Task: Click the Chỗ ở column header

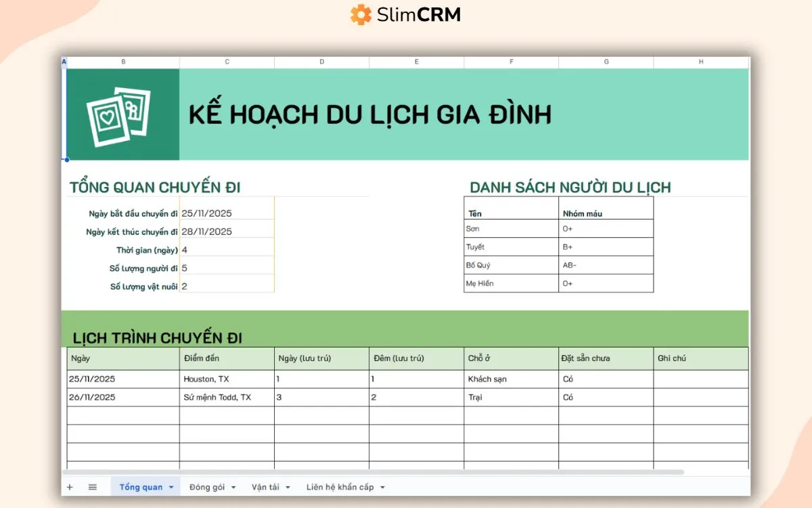Action: coord(511,358)
